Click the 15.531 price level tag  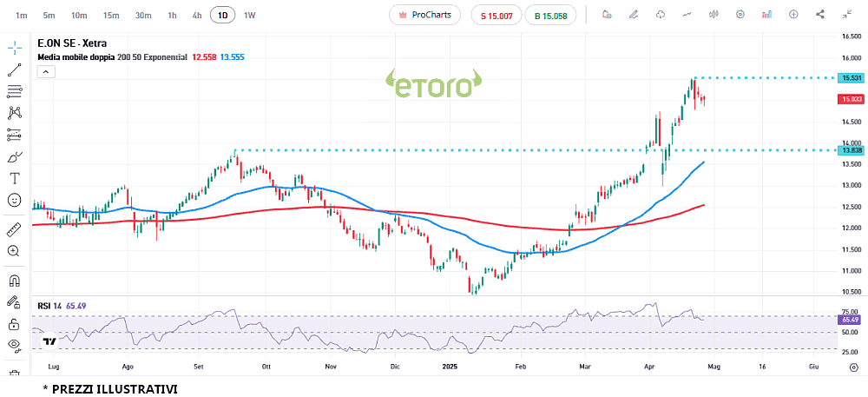point(852,78)
